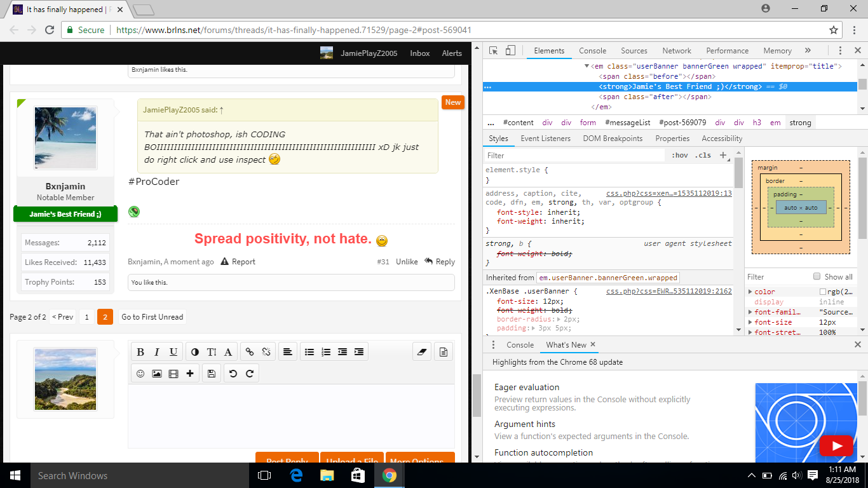The width and height of the screenshot is (868, 488).
Task: Open the Event Listeners tab
Action: 545,139
